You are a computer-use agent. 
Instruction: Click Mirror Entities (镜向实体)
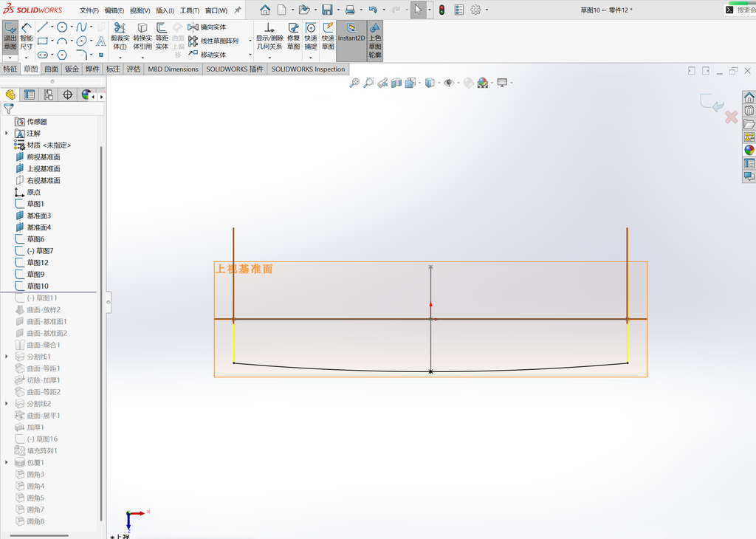click(207, 27)
